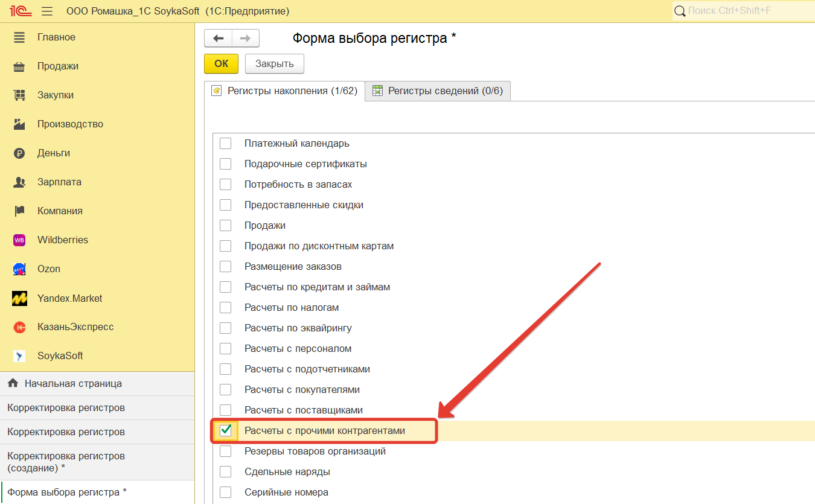Switch to Регистры сведений (0/6) tab

coord(438,91)
